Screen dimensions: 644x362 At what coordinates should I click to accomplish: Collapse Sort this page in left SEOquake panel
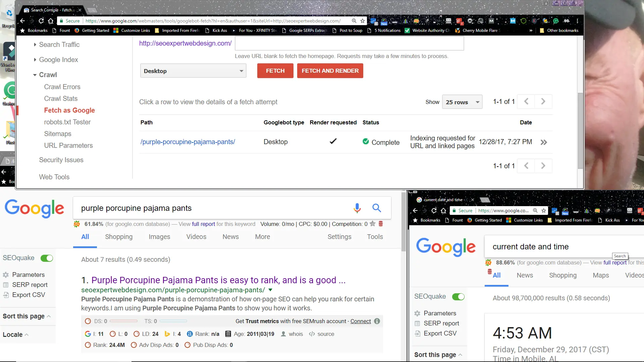tap(27, 316)
